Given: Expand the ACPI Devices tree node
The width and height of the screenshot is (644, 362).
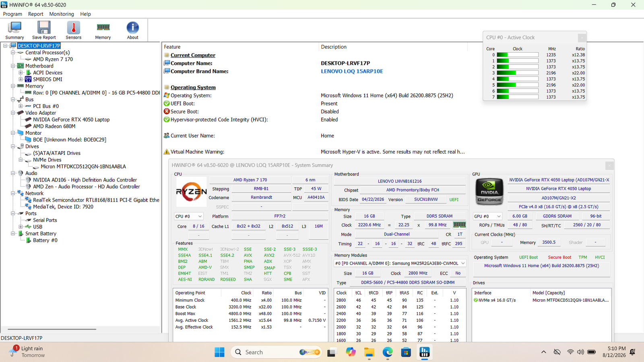Looking at the screenshot, I should (x=21, y=73).
